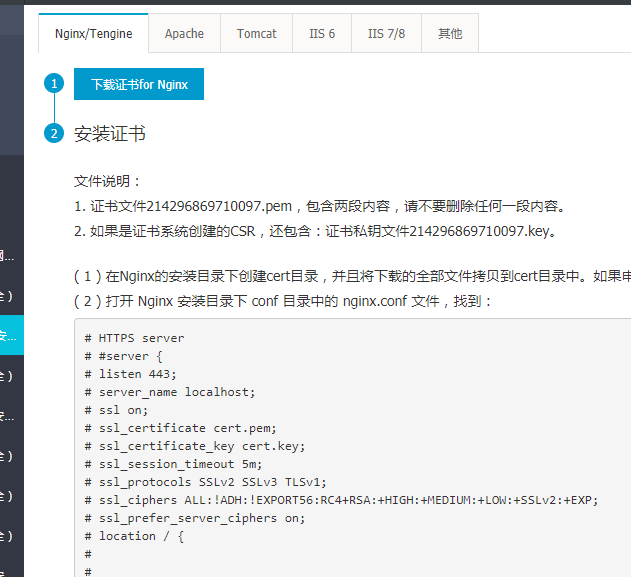Select the highlighted cyan sidebar menu item

[12, 335]
